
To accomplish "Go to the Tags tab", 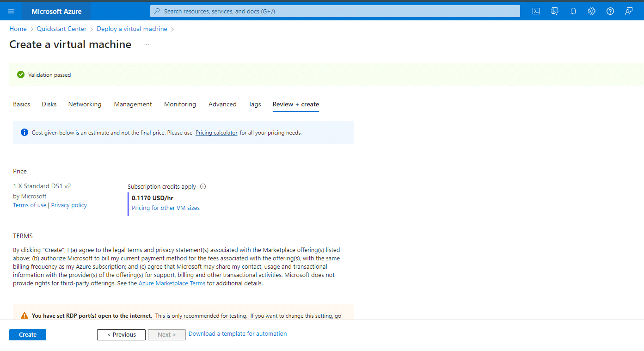I will pos(254,104).
